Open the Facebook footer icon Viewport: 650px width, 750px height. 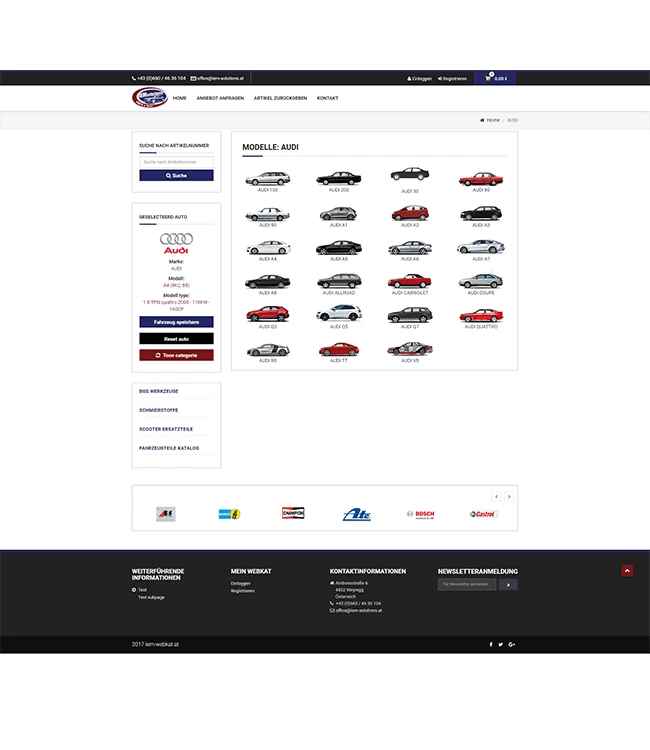point(491,644)
